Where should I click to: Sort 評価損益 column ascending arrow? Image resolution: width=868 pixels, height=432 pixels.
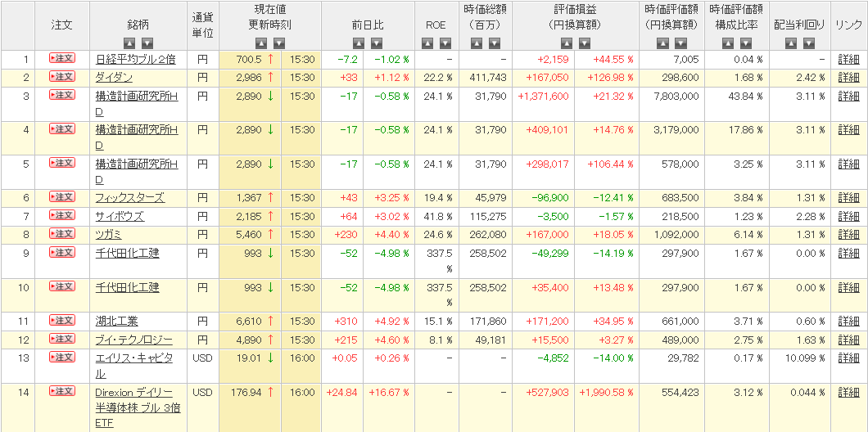[567, 43]
